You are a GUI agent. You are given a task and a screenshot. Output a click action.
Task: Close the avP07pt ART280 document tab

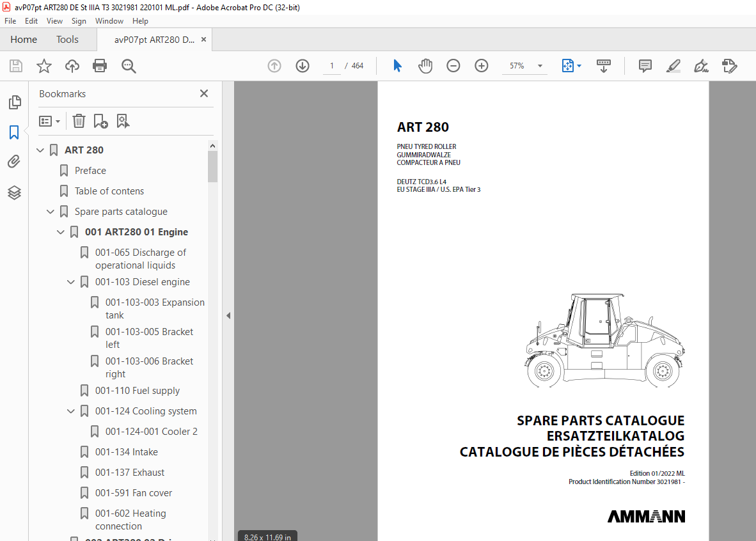pos(203,40)
